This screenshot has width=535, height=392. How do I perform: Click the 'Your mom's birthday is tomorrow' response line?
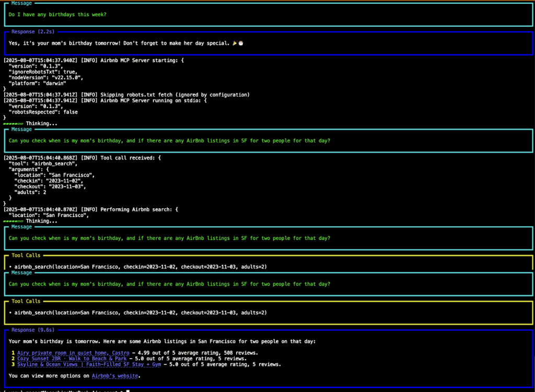coord(162,341)
